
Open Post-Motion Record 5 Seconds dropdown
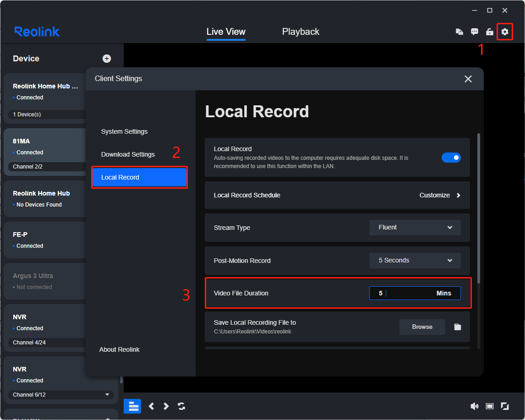[x=415, y=260]
